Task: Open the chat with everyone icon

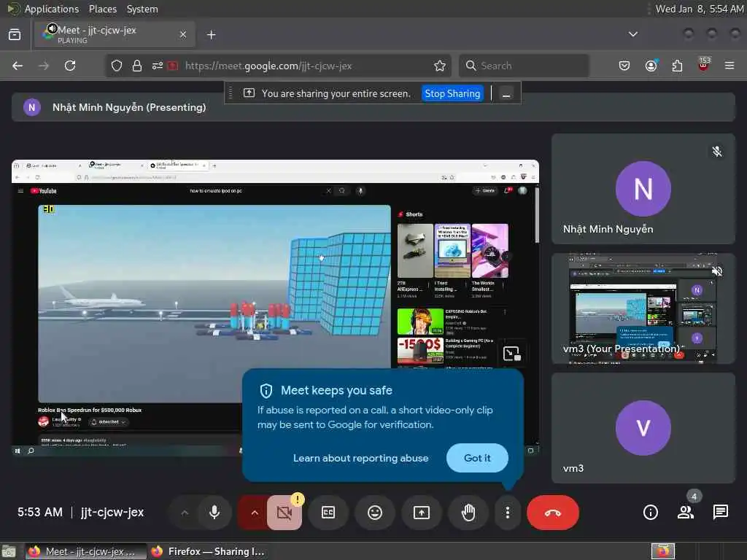Action: (720, 513)
